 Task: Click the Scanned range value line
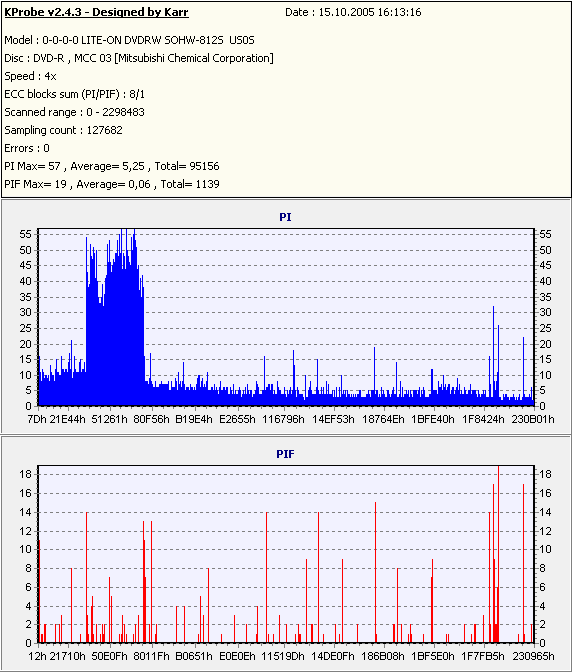click(75, 112)
